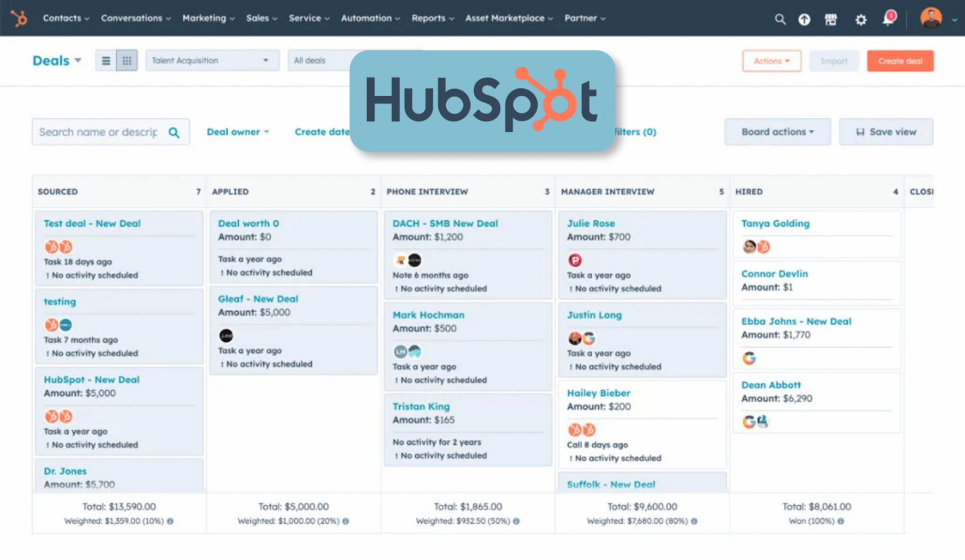The width and height of the screenshot is (965, 560).
Task: Open the Marketing menu
Action: coord(208,18)
